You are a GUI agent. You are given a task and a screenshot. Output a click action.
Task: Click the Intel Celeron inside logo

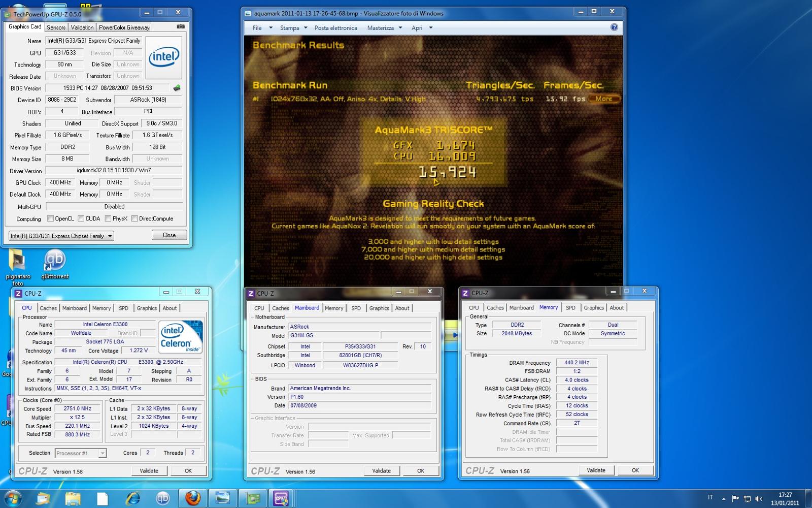(x=181, y=337)
